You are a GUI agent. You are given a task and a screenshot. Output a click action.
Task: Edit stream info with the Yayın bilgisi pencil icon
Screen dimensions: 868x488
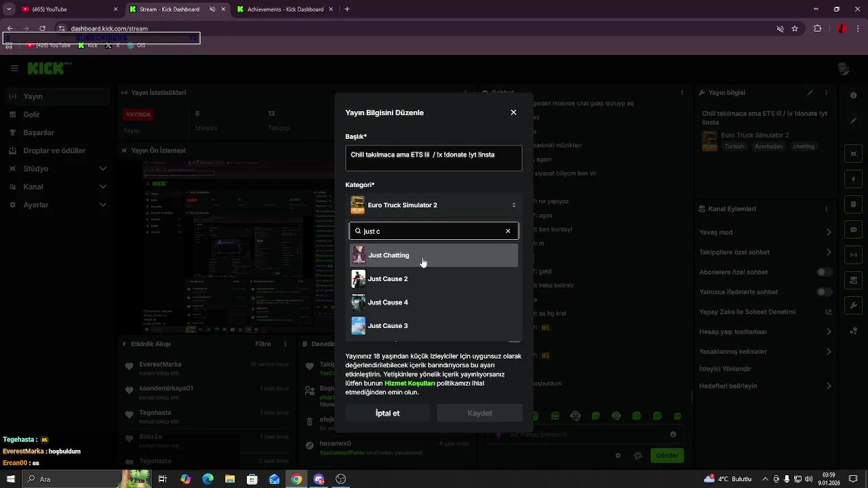coord(810,93)
